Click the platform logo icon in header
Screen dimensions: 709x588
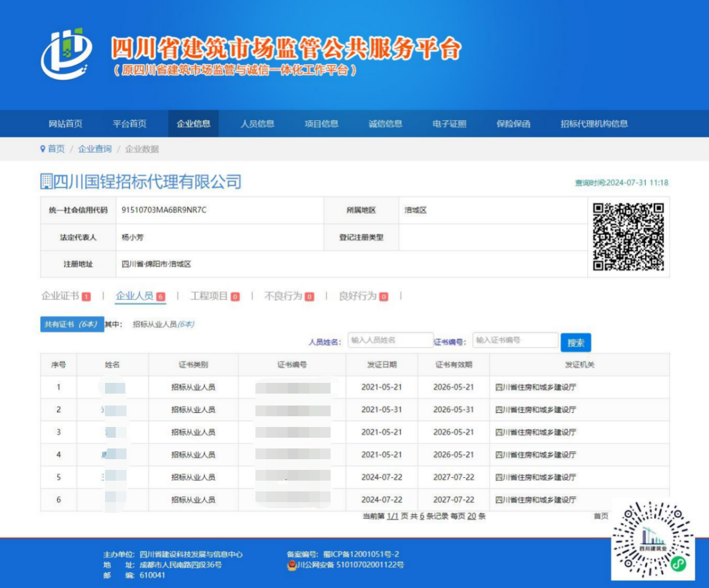66,54
